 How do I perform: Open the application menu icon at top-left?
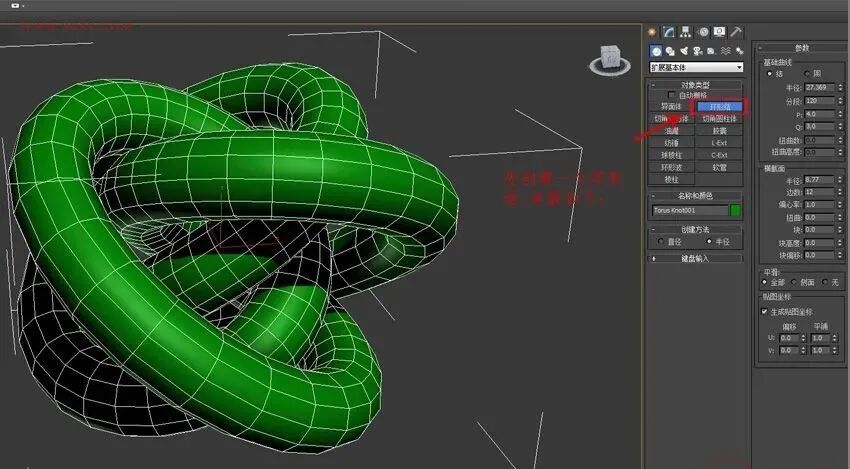click(15, 5)
